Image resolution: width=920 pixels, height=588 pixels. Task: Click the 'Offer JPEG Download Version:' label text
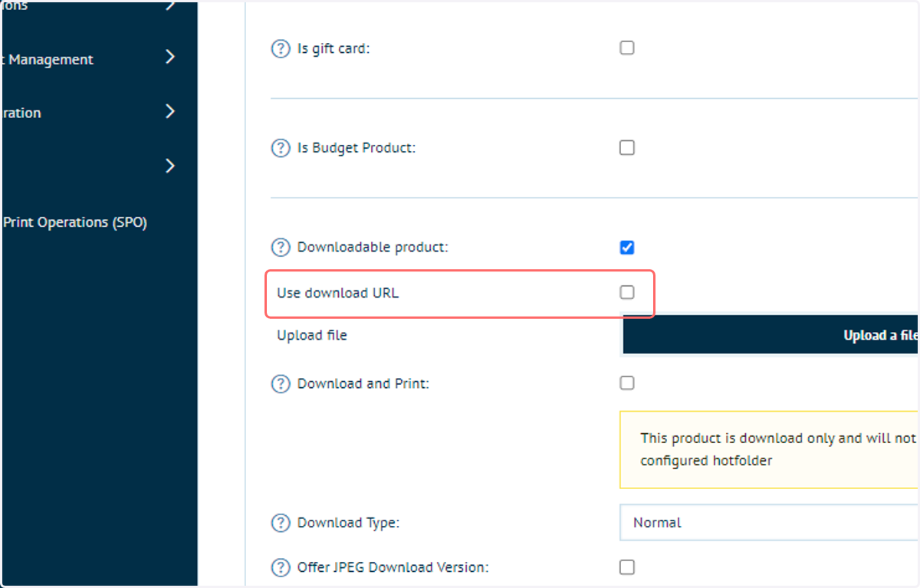[x=393, y=567]
